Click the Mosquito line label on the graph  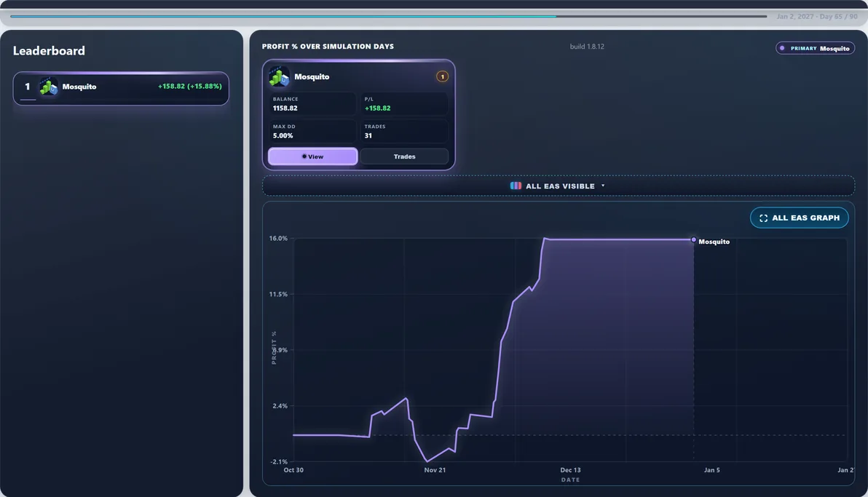(x=714, y=242)
